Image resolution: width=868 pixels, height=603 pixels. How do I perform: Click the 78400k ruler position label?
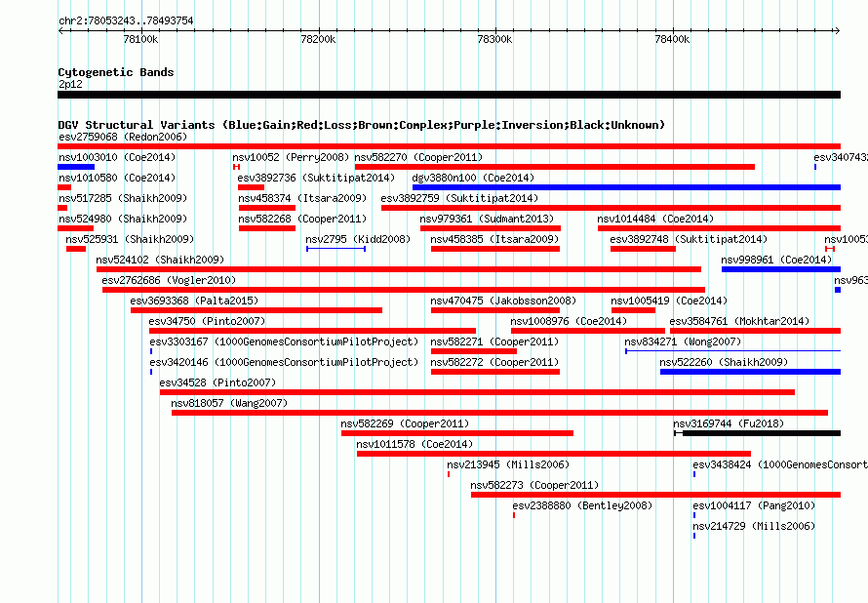point(672,39)
